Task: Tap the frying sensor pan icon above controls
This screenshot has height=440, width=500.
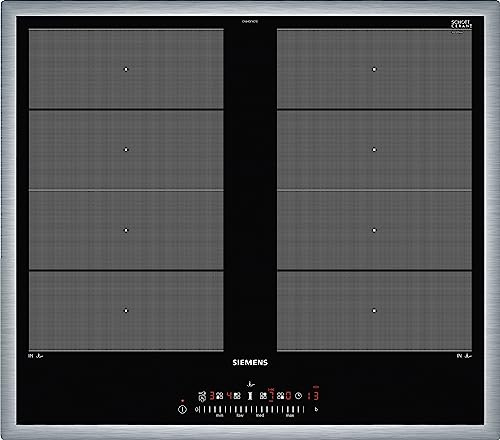Action: click(x=251, y=385)
